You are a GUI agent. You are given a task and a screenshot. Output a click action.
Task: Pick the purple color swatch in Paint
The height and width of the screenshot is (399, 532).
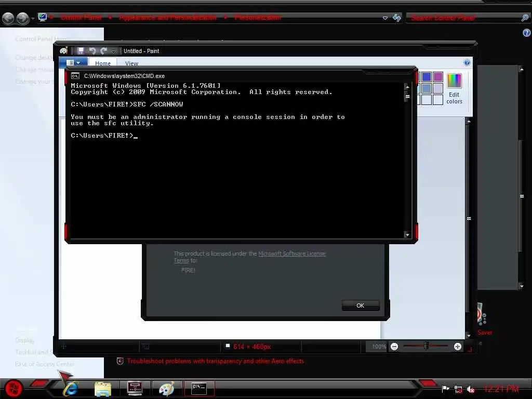(x=438, y=77)
